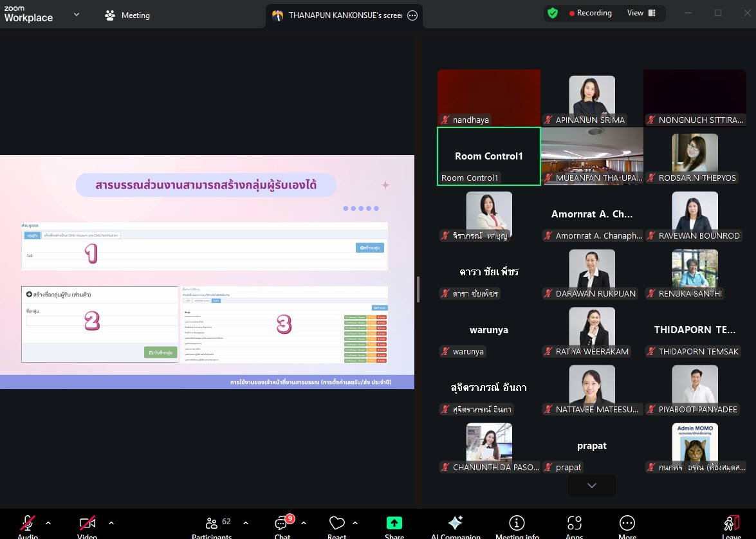Unmute the Audio microphone icon
This screenshot has height=539, width=756.
click(28, 523)
